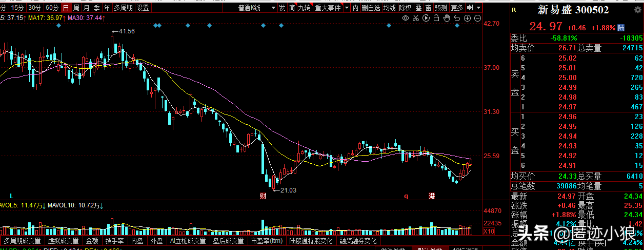Click MAVOL10: 10.72万 volume label
This screenshot has height=250, width=644.
[x=76, y=205]
